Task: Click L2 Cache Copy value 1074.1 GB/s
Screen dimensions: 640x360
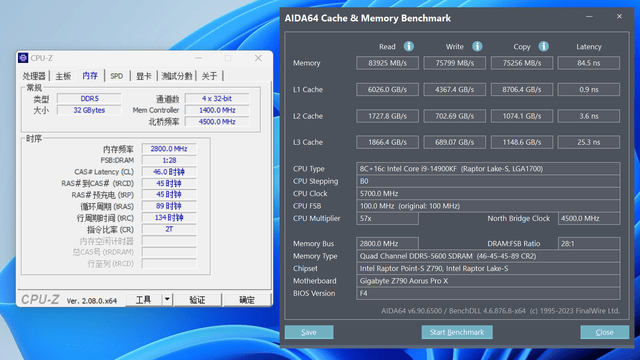Action: click(522, 116)
